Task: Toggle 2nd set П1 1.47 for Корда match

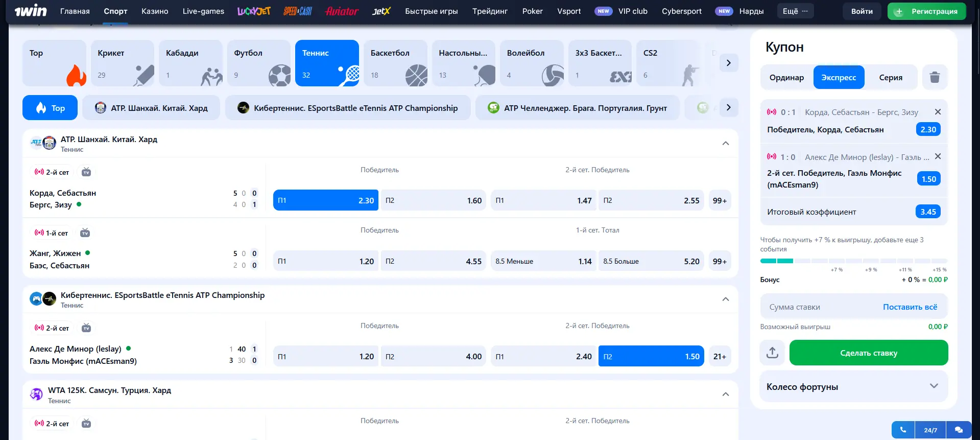Action: [543, 200]
